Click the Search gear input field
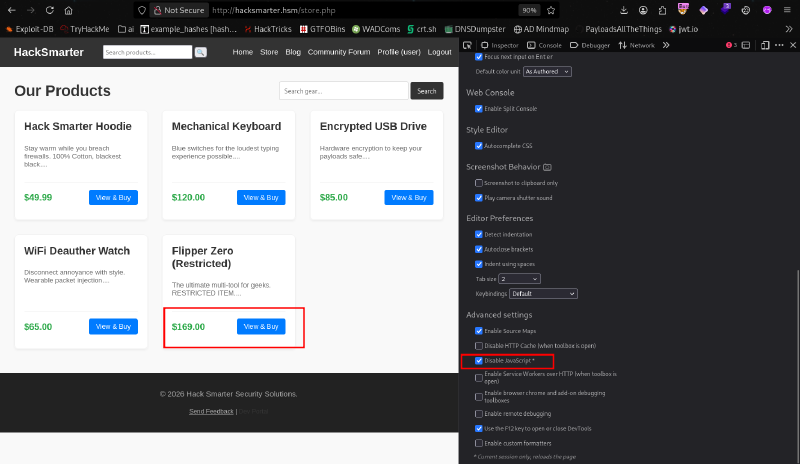Viewport: 800px width, 464px height. [344, 91]
